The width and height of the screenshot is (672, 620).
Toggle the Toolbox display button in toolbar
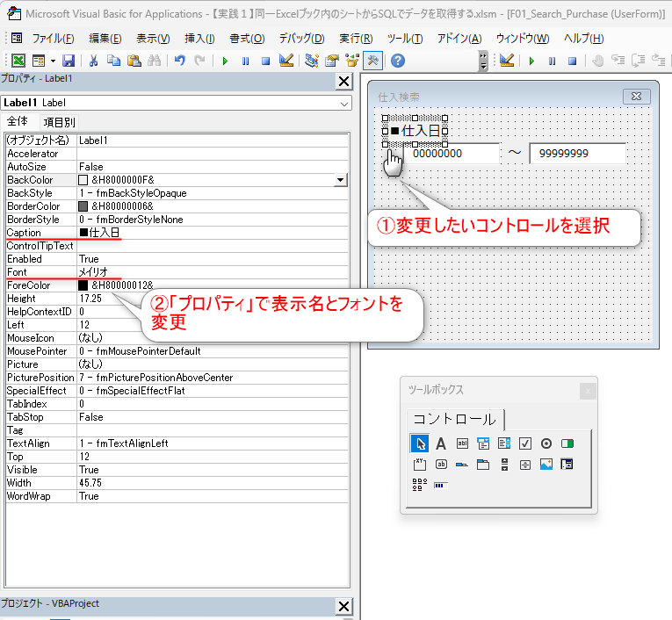point(372,61)
